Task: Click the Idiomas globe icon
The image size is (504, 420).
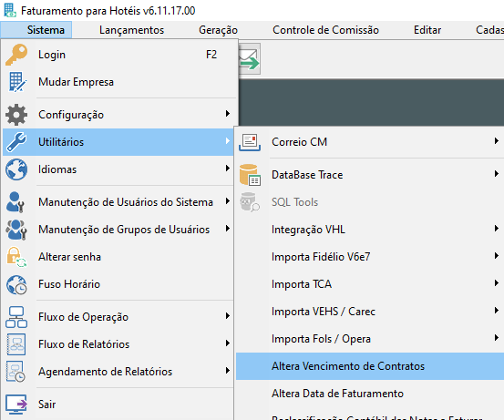Action: pos(16,169)
